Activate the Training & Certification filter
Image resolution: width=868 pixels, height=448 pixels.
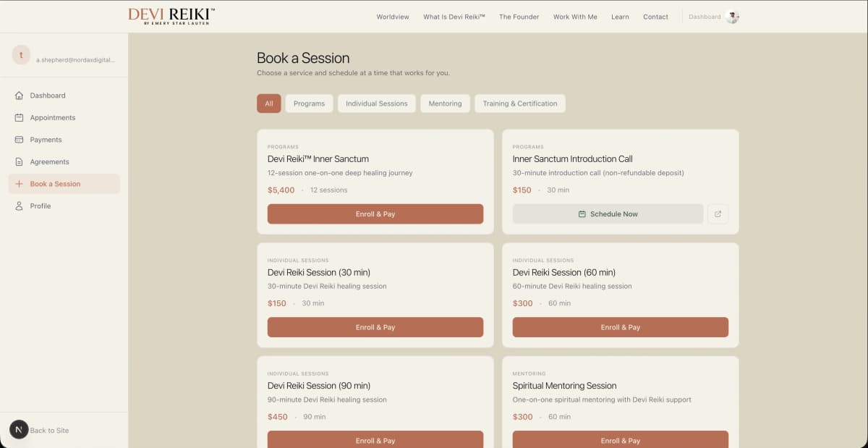pyautogui.click(x=519, y=103)
